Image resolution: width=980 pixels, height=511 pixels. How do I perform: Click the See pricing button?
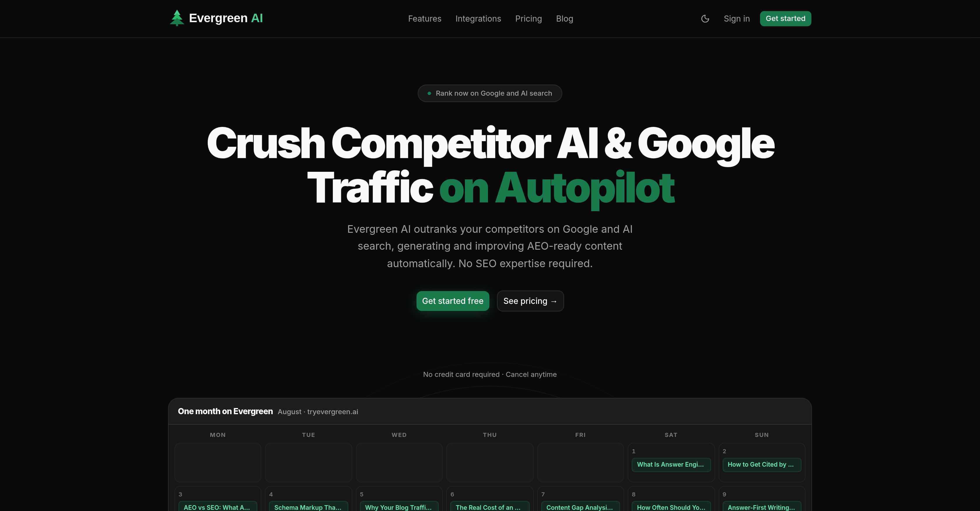530,301
